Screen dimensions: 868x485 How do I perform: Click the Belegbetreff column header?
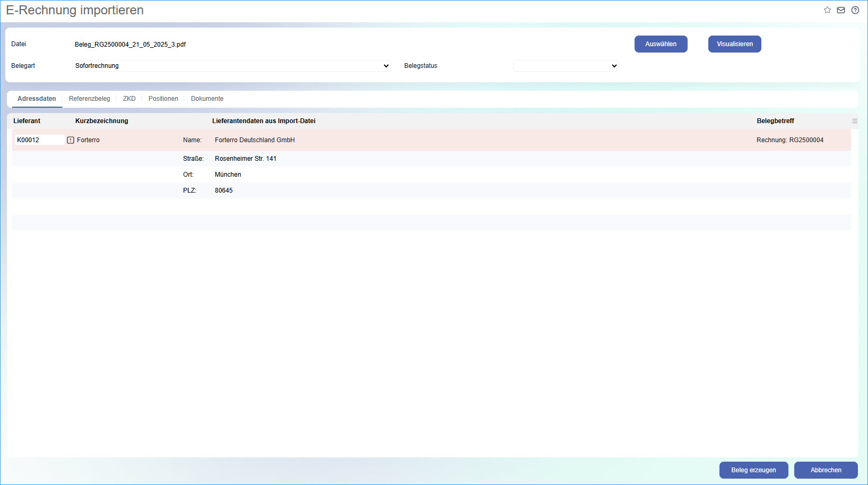coord(776,121)
